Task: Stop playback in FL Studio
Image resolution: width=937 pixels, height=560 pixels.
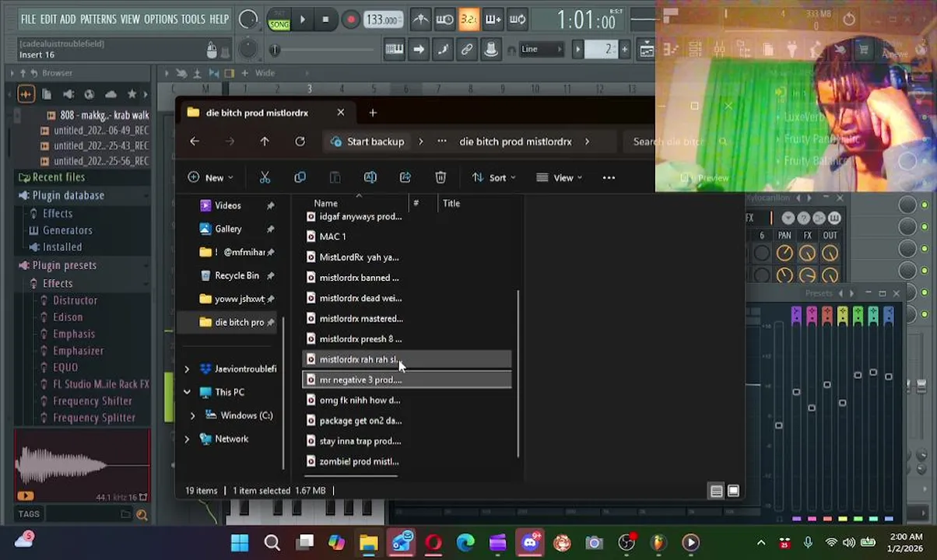Action: coord(325,19)
